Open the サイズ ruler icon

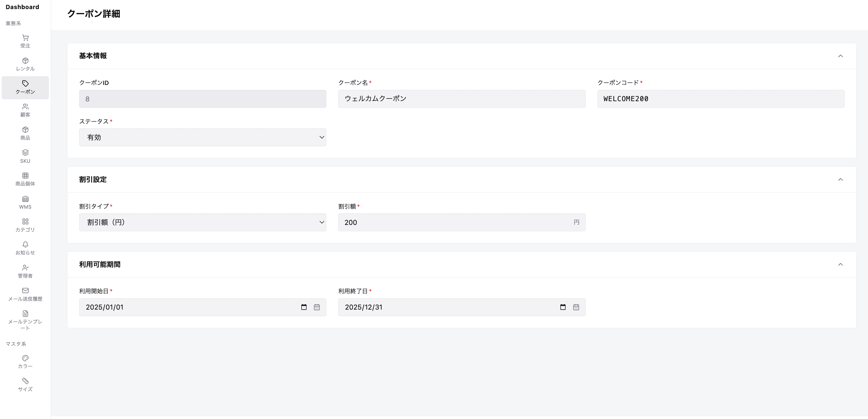[x=25, y=381]
